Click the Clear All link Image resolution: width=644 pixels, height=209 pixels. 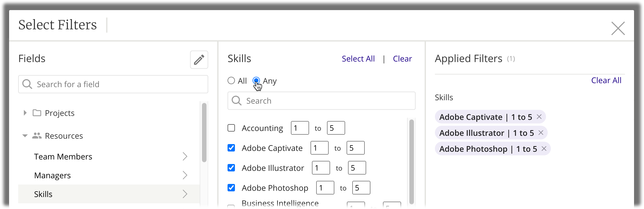[x=606, y=80]
